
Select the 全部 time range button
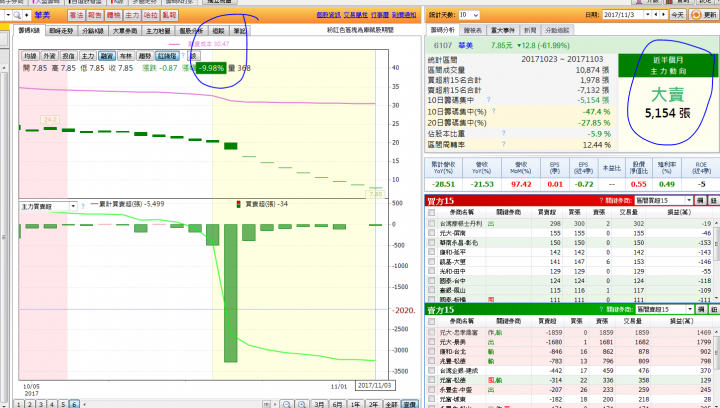[x=391, y=404]
